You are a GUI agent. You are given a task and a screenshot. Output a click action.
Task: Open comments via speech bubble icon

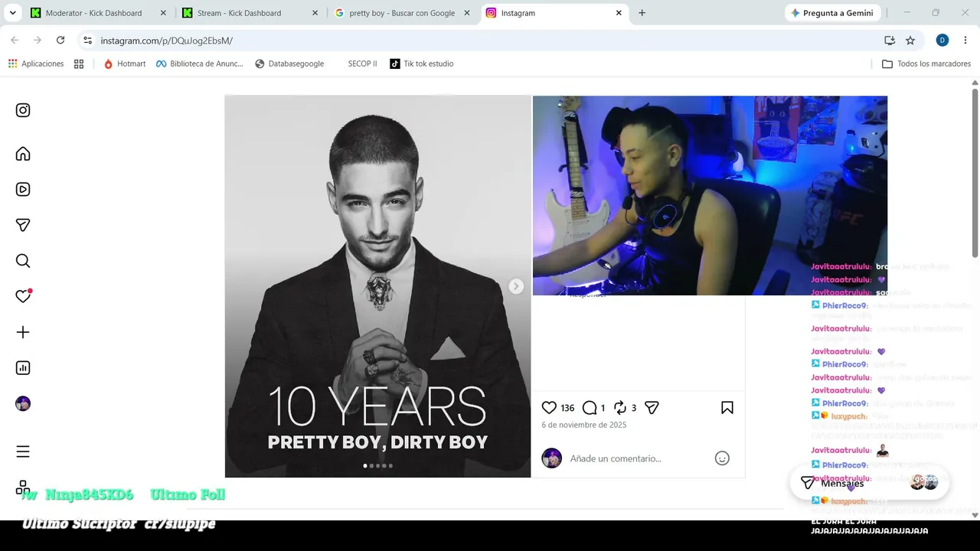coord(590,408)
